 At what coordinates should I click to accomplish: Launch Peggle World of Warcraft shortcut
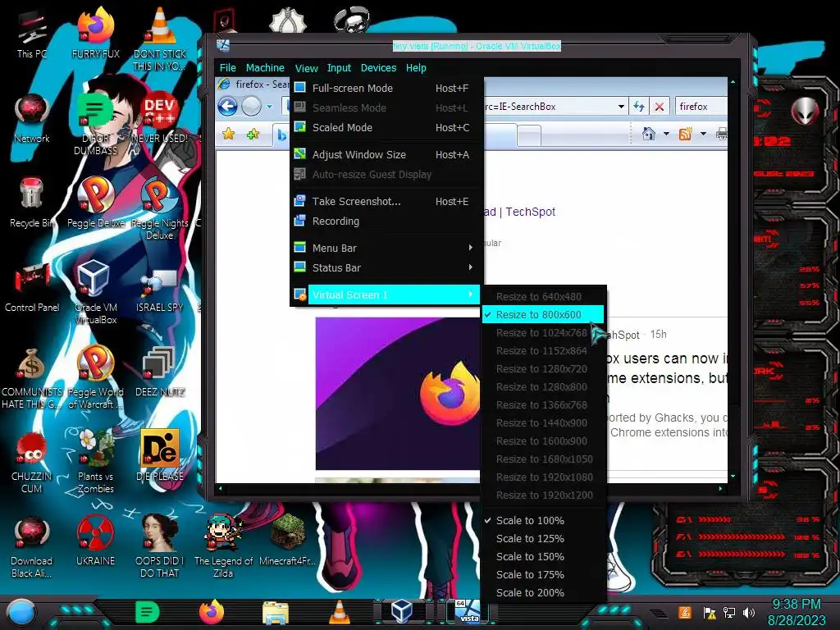[95, 377]
